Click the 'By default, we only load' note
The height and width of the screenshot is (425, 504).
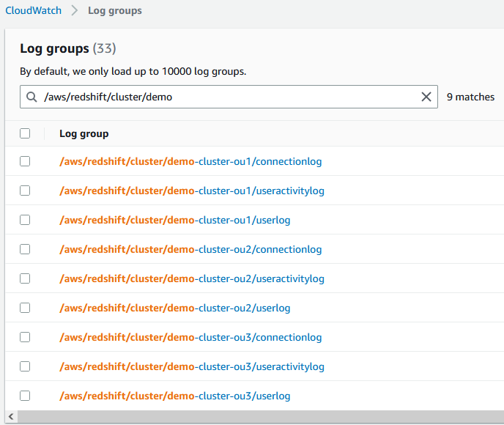(133, 71)
